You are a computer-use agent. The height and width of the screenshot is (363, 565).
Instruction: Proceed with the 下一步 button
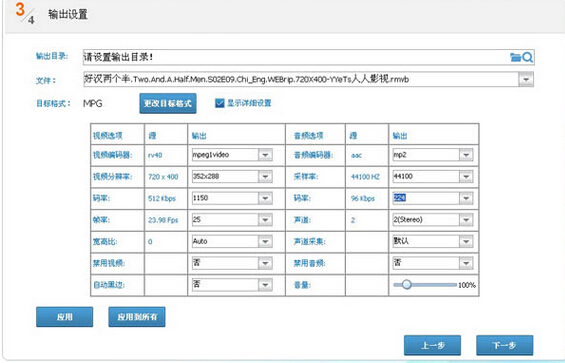pos(505,345)
